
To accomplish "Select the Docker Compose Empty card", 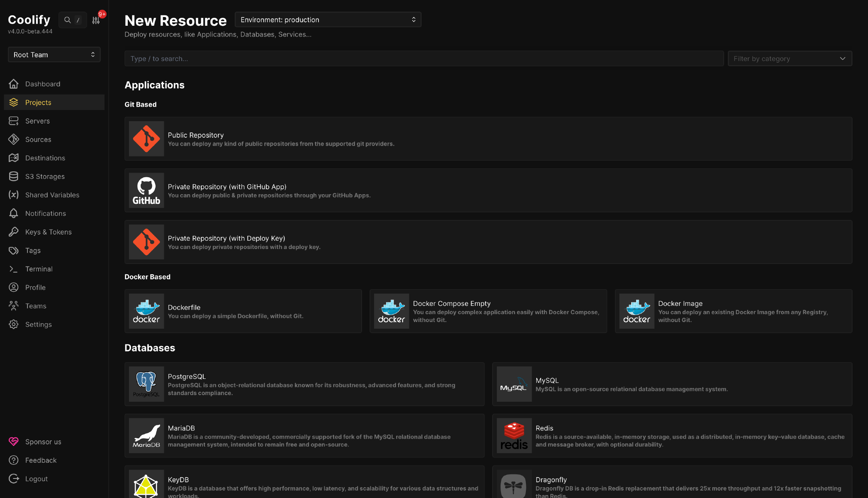I will click(x=488, y=311).
